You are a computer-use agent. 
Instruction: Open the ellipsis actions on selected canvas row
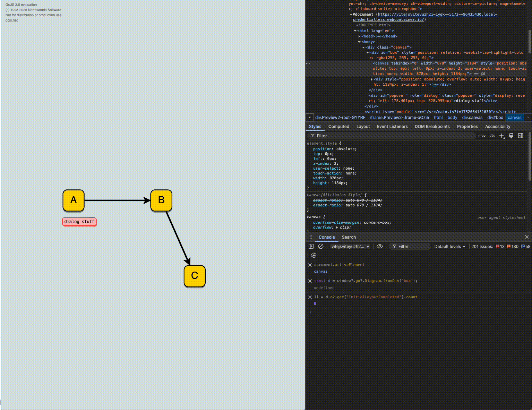click(308, 63)
